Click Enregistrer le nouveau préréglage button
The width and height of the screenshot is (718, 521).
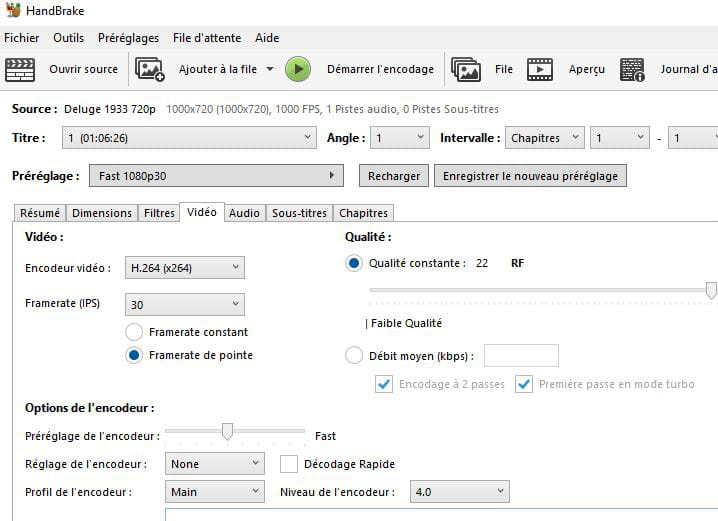[x=530, y=176]
